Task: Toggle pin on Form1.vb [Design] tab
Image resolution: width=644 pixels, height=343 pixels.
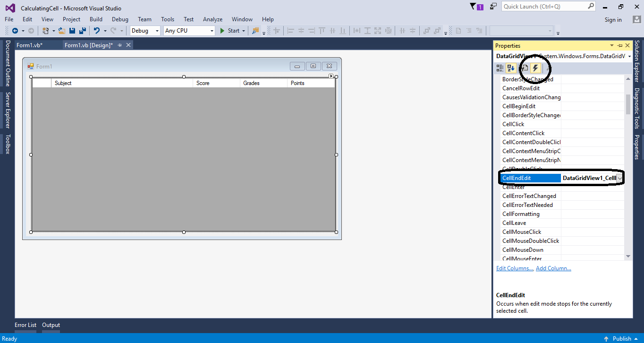Action: point(119,45)
